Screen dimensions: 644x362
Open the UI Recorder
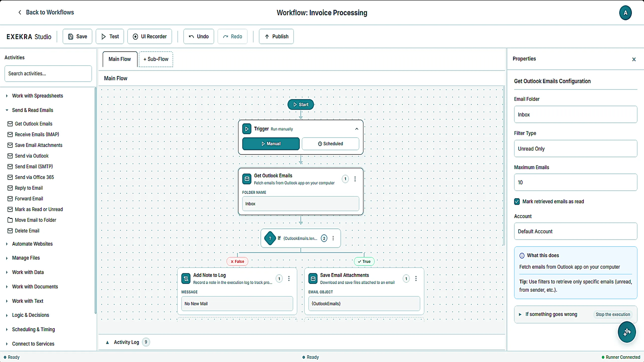coord(149,36)
